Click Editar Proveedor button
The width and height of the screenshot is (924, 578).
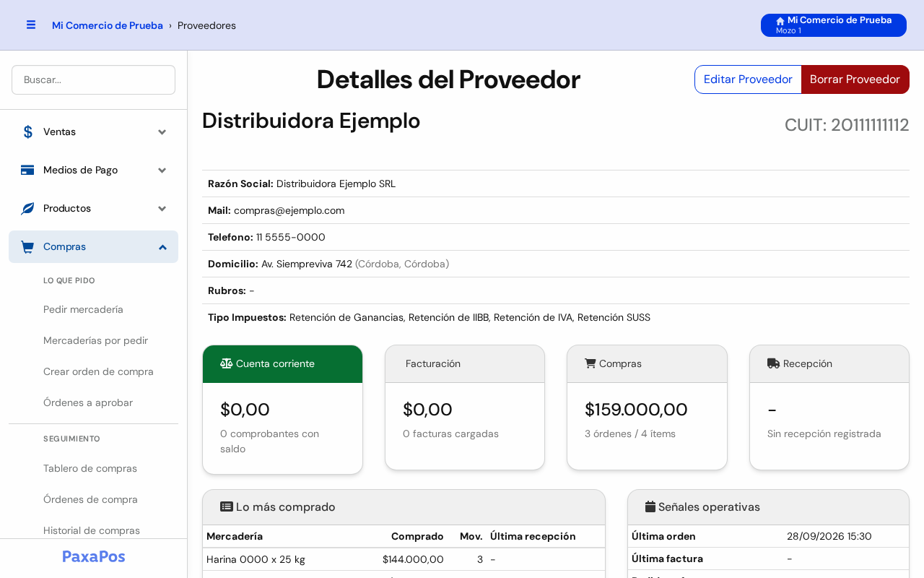coord(748,79)
